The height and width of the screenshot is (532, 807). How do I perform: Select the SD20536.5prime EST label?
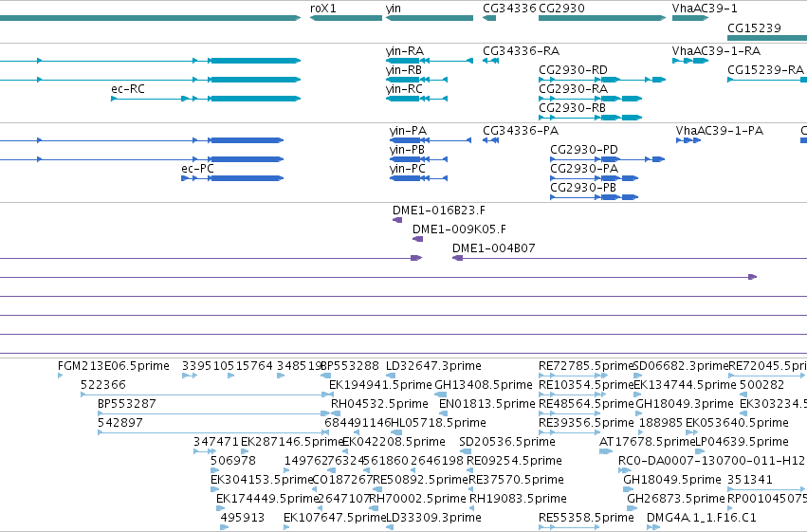pyautogui.click(x=507, y=442)
